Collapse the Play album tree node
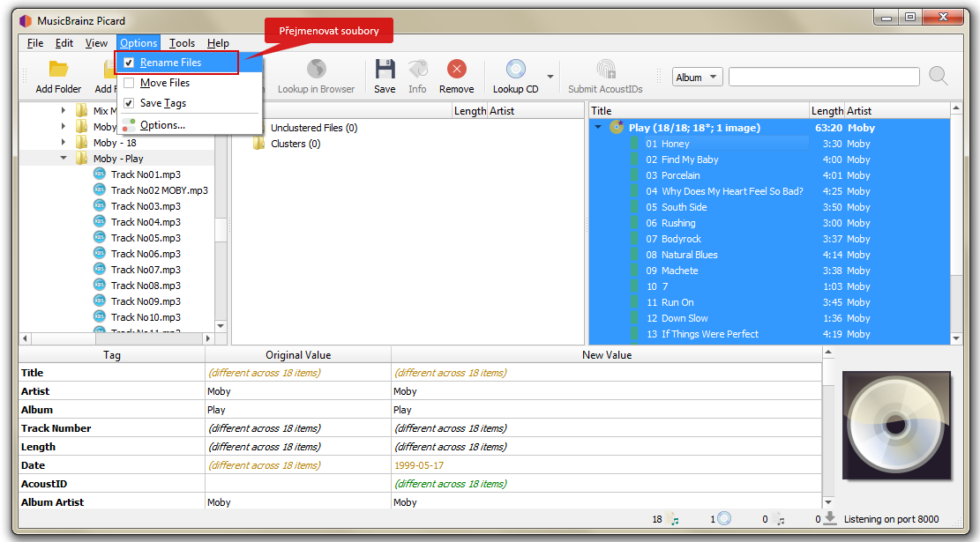Image resolution: width=980 pixels, height=542 pixels. pos(598,128)
